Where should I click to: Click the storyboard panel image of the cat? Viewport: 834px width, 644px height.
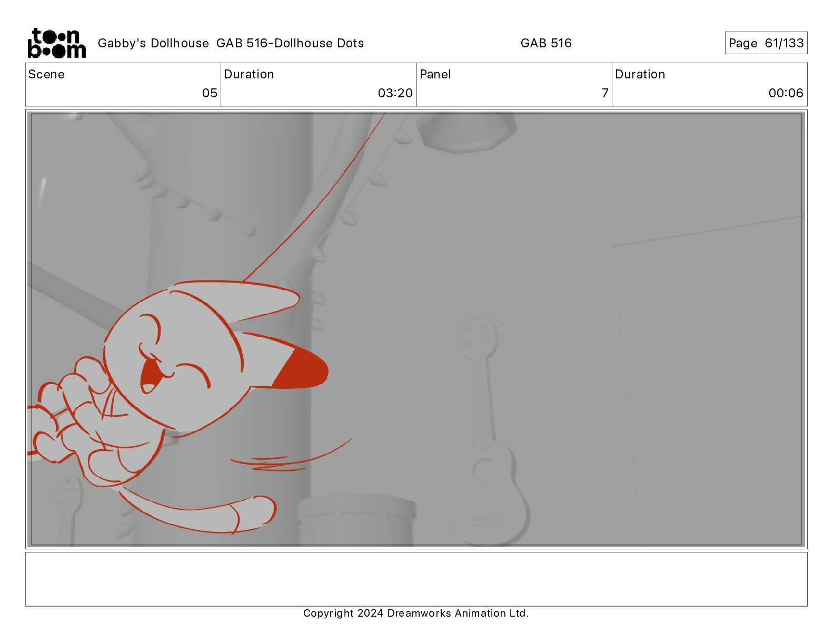[x=416, y=329]
